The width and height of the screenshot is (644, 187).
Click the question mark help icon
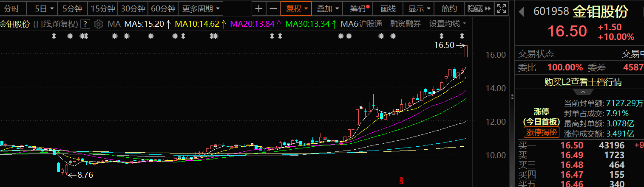(x=85, y=24)
